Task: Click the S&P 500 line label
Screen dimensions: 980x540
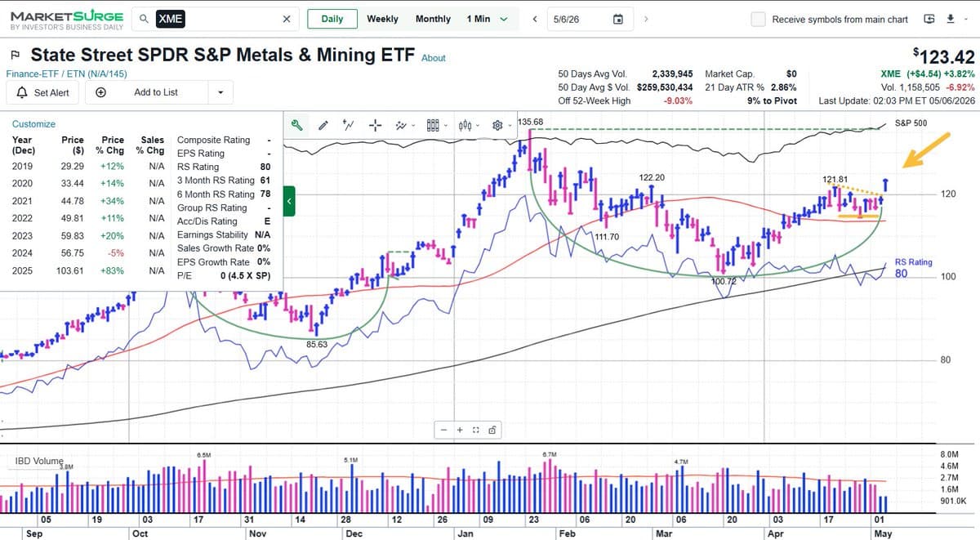Action: tap(911, 123)
